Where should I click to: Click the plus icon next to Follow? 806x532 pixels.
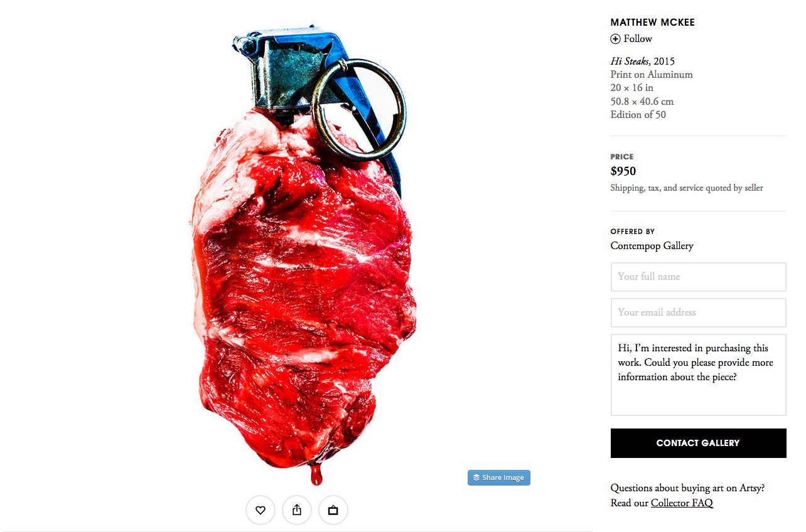coord(615,39)
